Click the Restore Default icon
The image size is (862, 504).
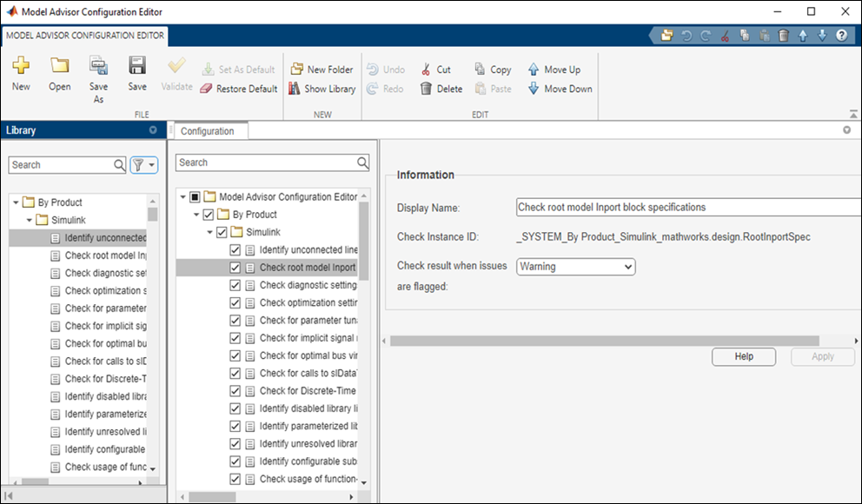pos(239,88)
